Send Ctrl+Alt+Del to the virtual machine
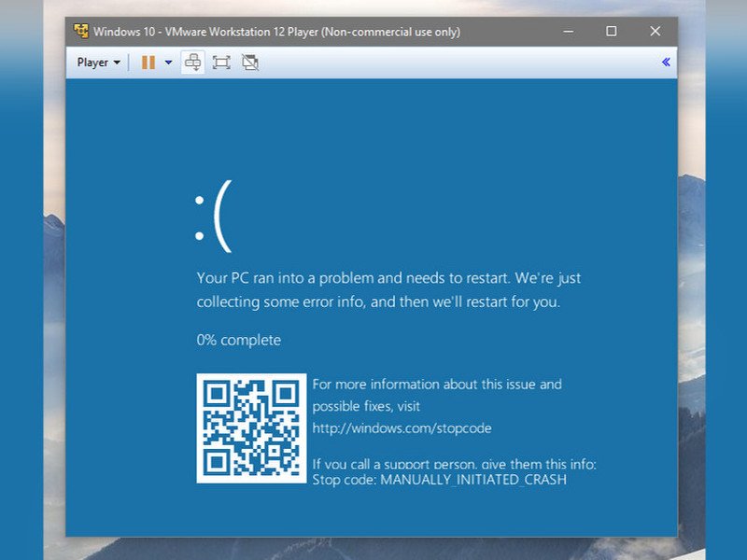This screenshot has width=747, height=560. (x=193, y=63)
